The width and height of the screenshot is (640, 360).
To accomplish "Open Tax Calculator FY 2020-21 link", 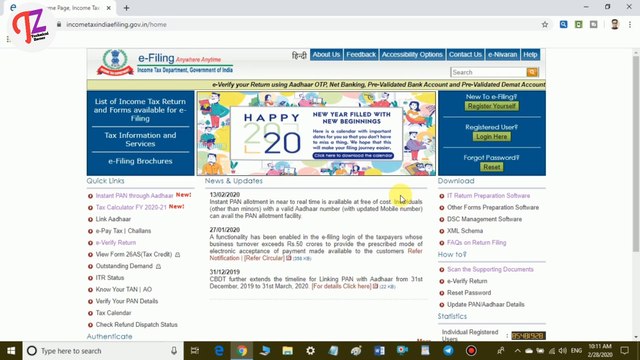I will (x=131, y=207).
